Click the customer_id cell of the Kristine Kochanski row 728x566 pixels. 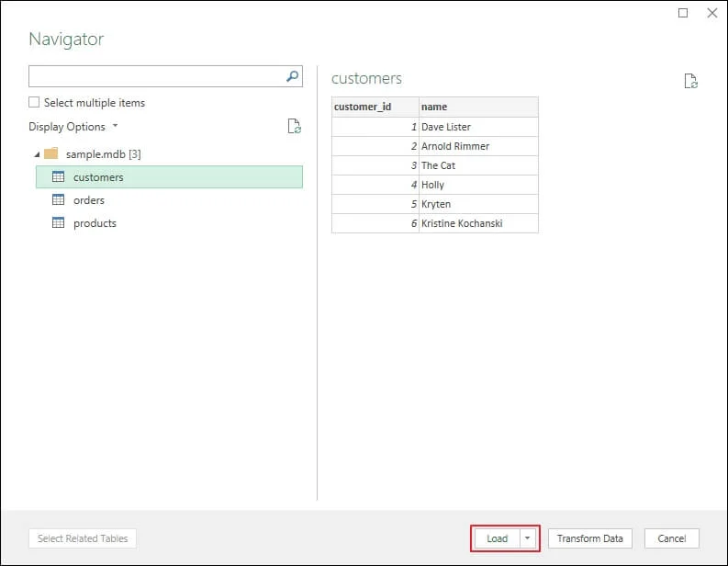(x=375, y=223)
